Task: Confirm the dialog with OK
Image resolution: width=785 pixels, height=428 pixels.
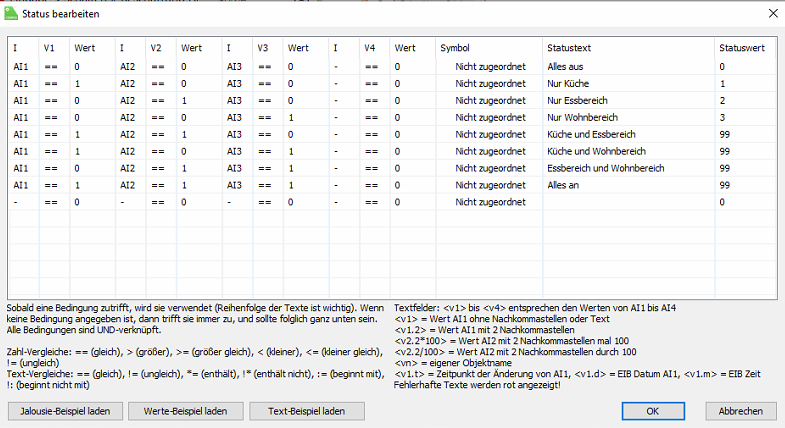Action: pyautogui.click(x=652, y=411)
